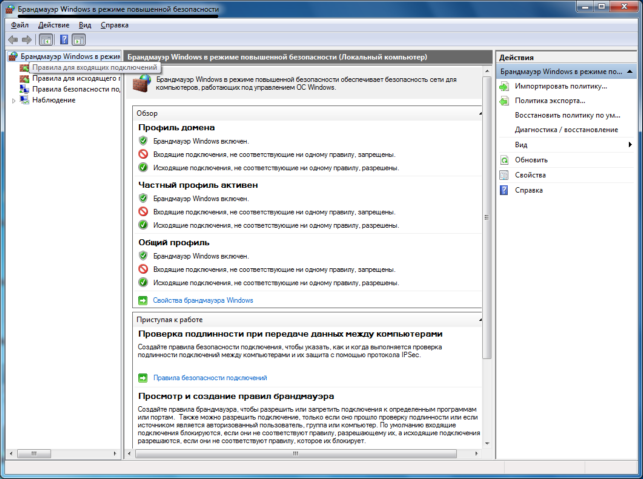Viewport: 643px width, 479px height.
Task: Click Обновить action
Action: point(531,160)
